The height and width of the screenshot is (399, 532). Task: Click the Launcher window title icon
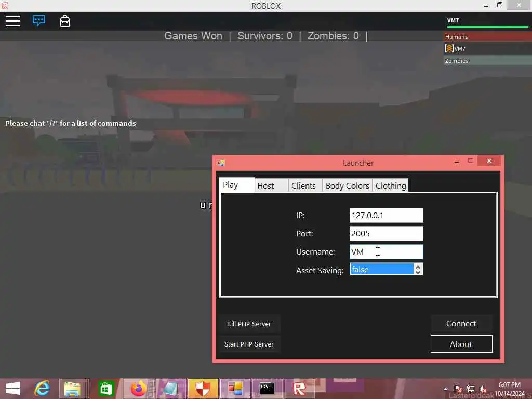pyautogui.click(x=221, y=163)
